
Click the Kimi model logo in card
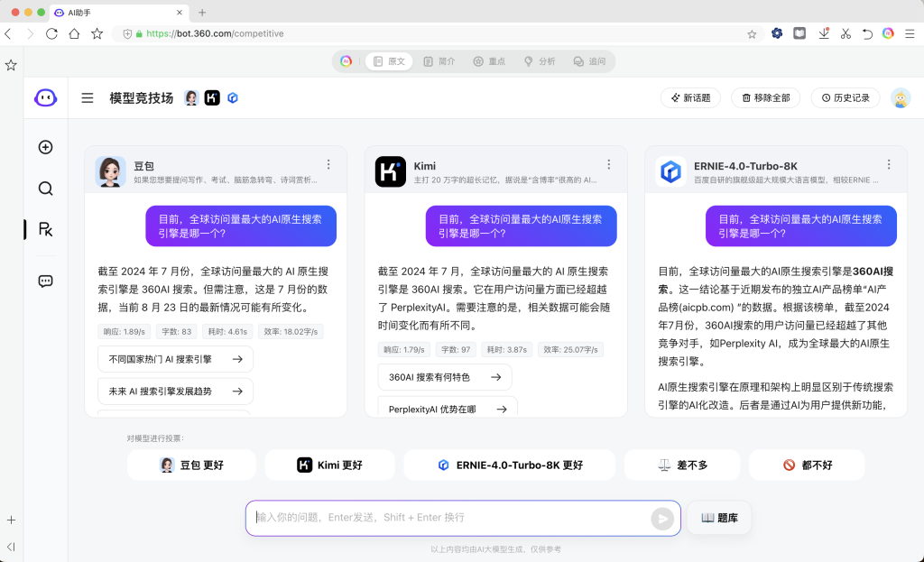pos(390,171)
